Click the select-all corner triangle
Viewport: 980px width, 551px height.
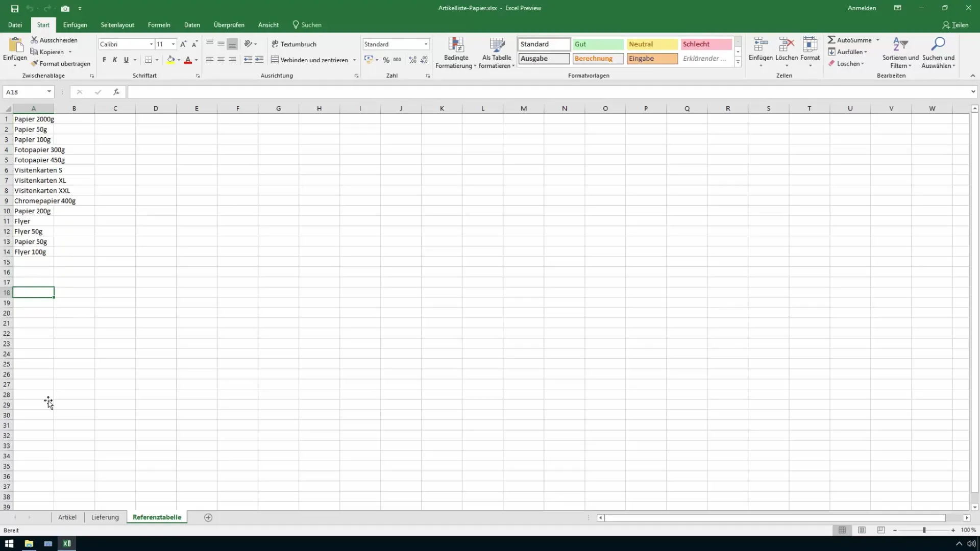8,109
